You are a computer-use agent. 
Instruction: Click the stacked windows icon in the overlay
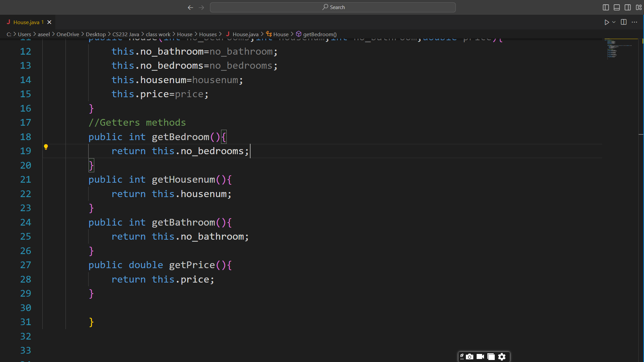tap(491, 357)
